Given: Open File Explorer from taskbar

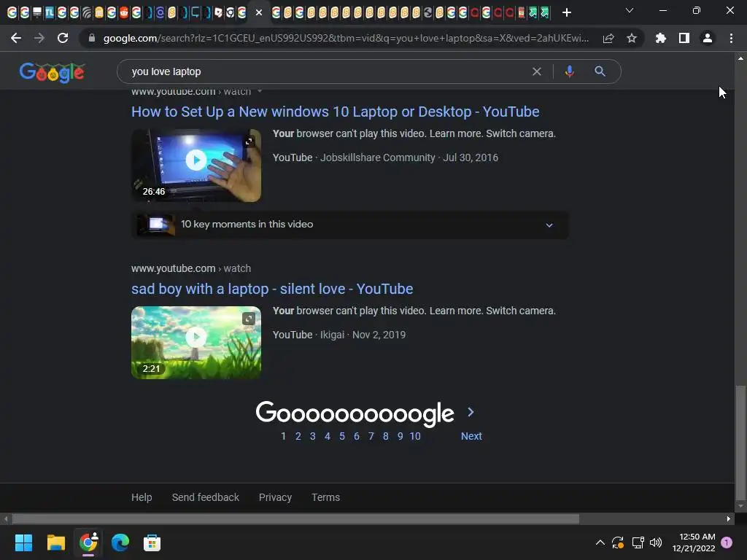Looking at the screenshot, I should [x=55, y=542].
